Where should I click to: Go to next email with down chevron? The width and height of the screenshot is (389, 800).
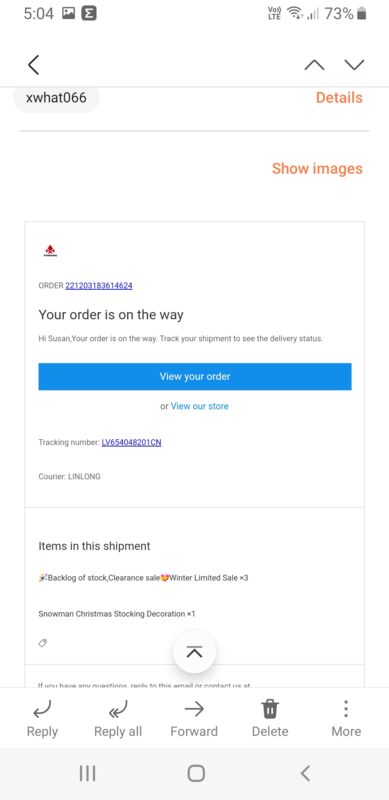[x=354, y=65]
